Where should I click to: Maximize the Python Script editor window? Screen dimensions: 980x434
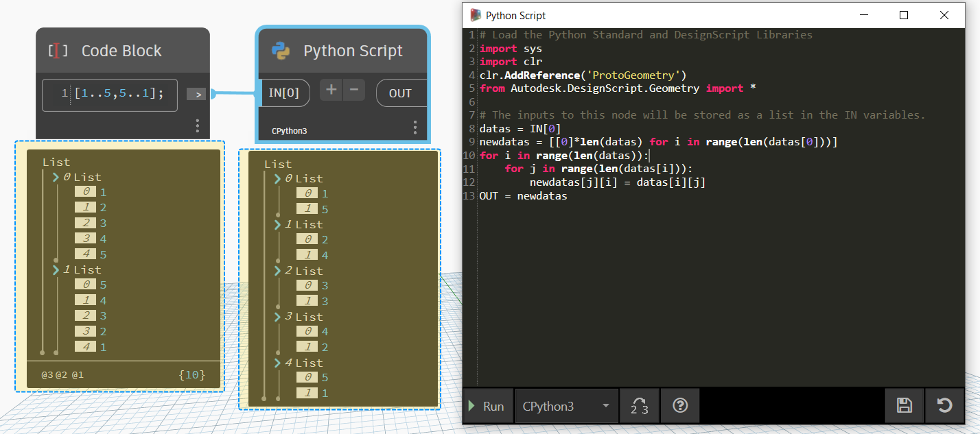pyautogui.click(x=904, y=15)
